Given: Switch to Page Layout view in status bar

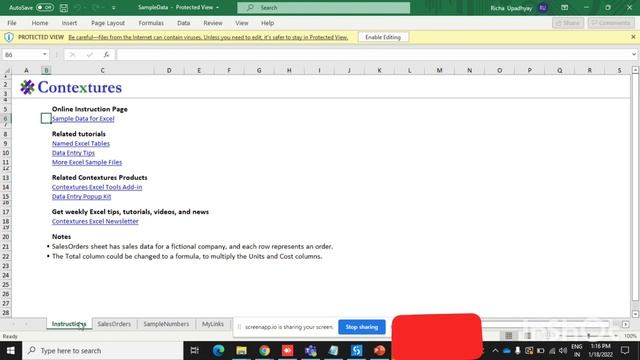Looking at the screenshot, I should (528, 336).
